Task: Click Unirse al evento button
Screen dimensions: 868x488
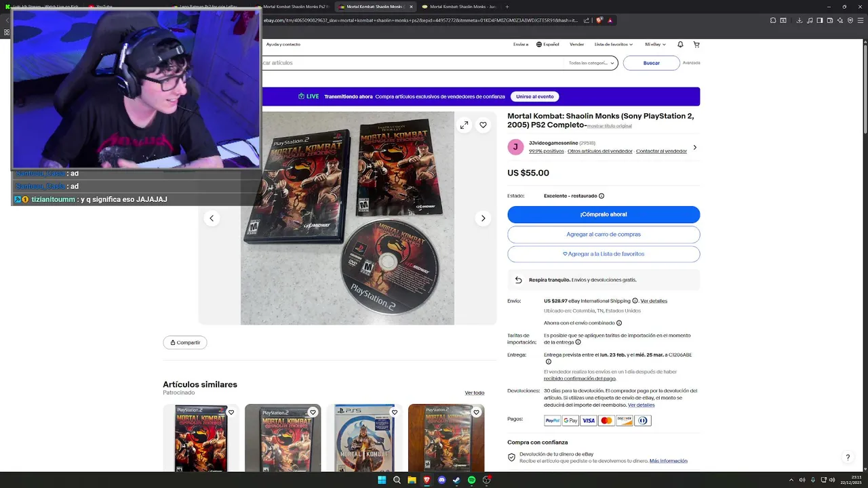Action: coord(535,96)
